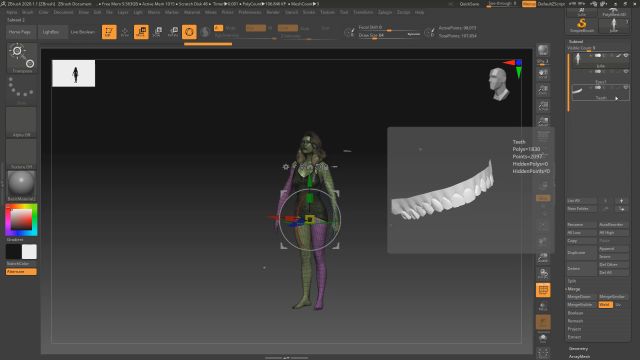This screenshot has height=360, width=640.
Task: Toggle the Gizmo 3D circle icon
Action: [189, 32]
